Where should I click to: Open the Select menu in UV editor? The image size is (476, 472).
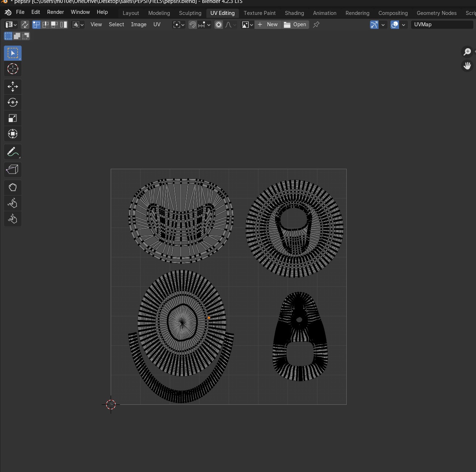tap(117, 24)
